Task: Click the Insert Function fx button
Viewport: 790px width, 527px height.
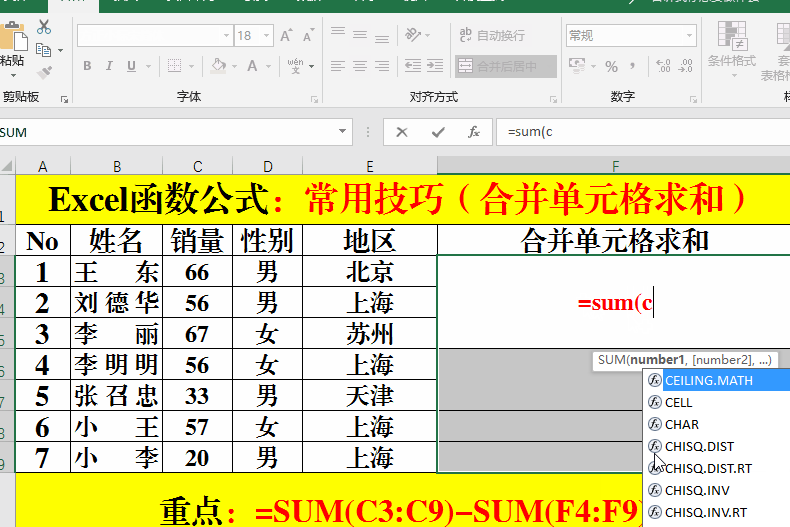Action: pyautogui.click(x=474, y=132)
